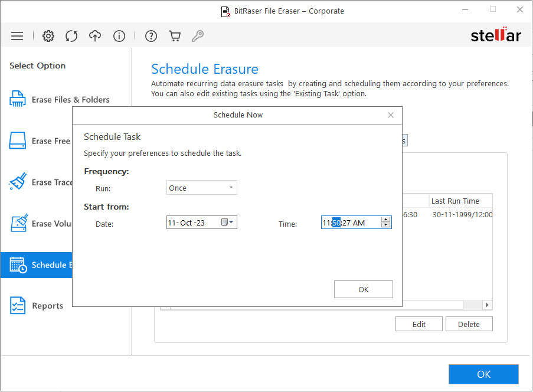Click the Schedule Erasure calendar icon
This screenshot has height=392, width=533.
tap(18, 265)
